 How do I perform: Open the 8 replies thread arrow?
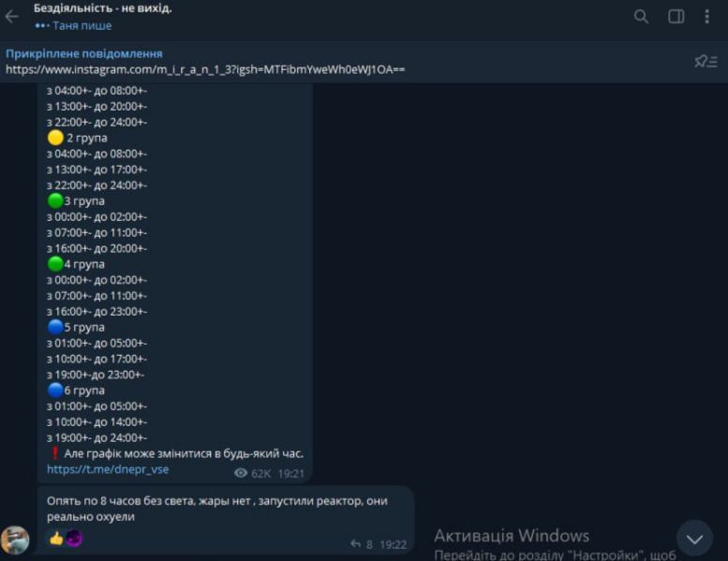point(356,544)
